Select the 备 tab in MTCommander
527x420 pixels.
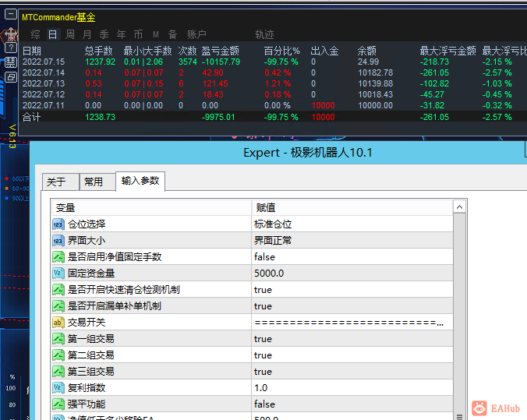pyautogui.click(x=172, y=34)
